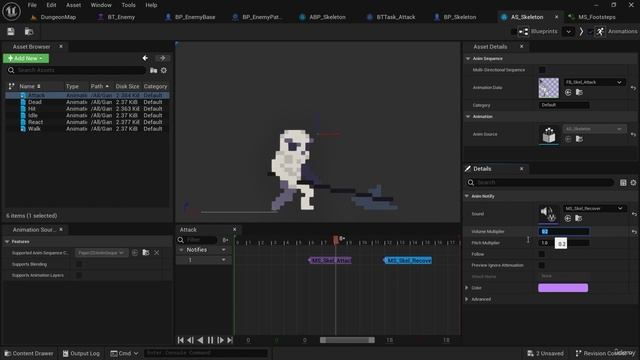
Task: Browse to Animation Data asset in Content Browser
Action: pos(579,93)
